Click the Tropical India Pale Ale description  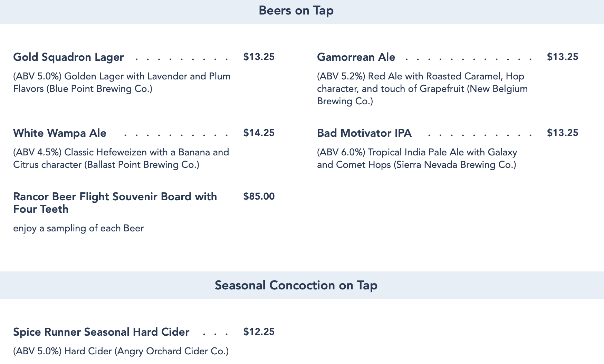tap(417, 159)
